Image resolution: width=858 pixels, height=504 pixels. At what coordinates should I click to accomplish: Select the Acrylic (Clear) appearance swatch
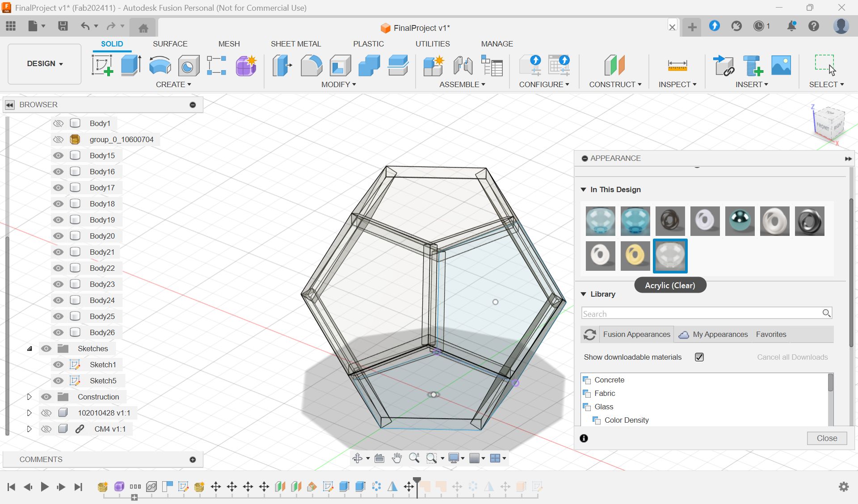point(670,256)
